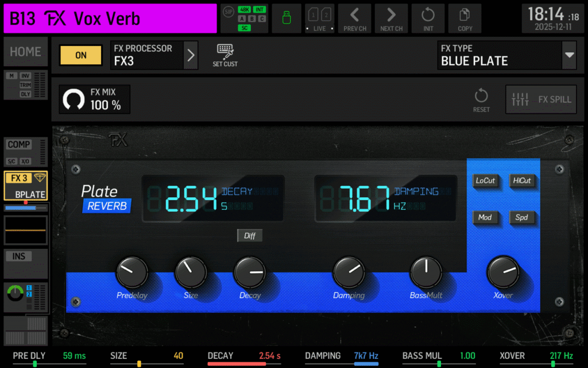Expand the FX PROCESSOR FX3 selector chevron

[189, 55]
